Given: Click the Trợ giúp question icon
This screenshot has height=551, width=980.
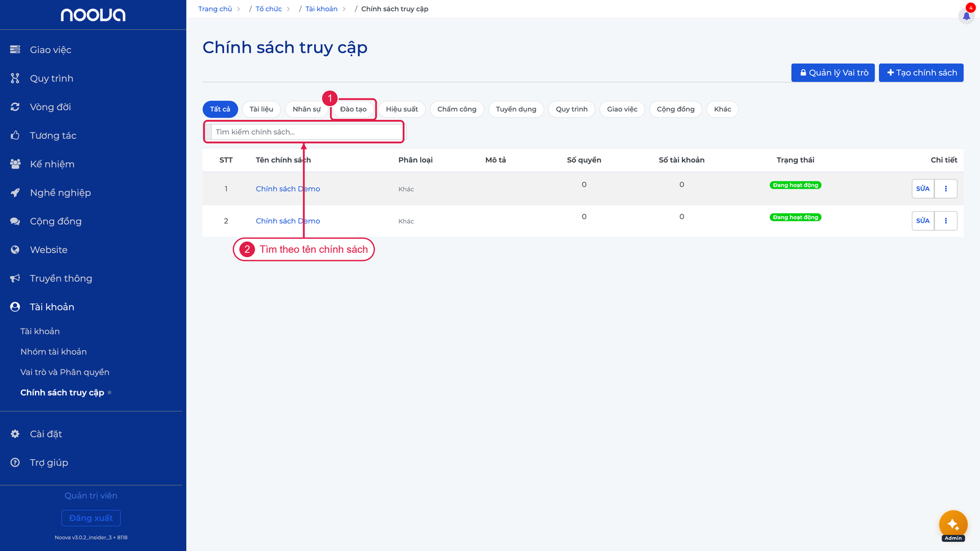Looking at the screenshot, I should [x=15, y=462].
